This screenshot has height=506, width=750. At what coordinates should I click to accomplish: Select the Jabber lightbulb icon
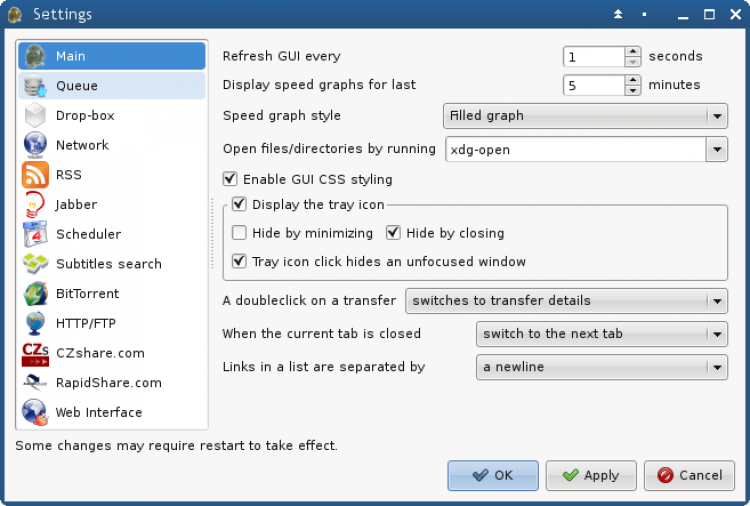35,204
